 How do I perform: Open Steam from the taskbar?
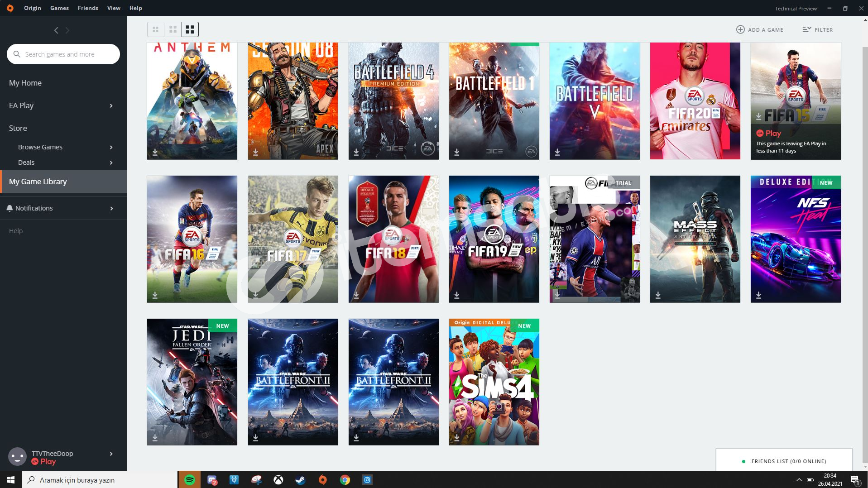300,480
